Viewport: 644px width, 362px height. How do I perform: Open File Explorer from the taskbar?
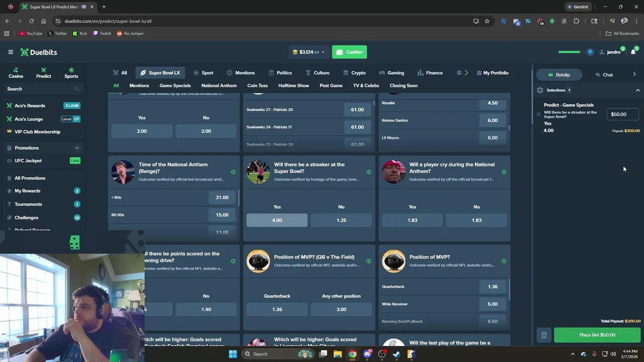click(338, 354)
